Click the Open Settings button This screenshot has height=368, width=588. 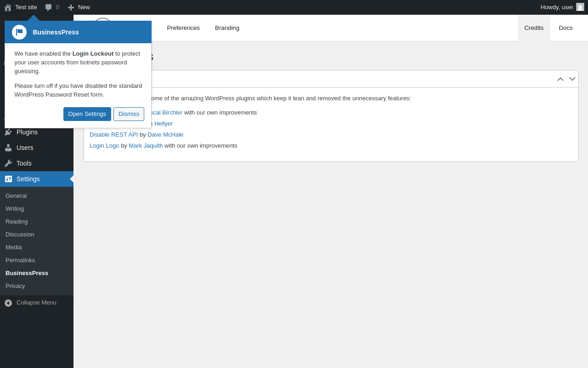[x=87, y=114]
